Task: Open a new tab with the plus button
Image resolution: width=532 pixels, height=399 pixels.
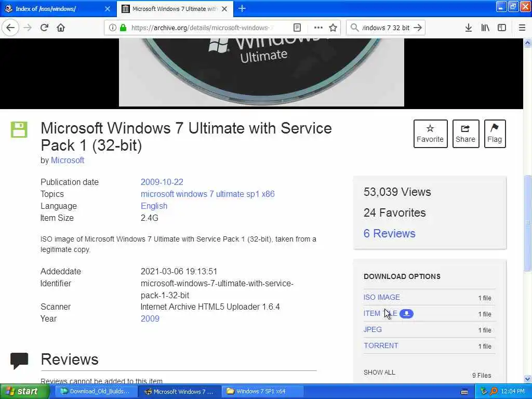Action: 242,8
